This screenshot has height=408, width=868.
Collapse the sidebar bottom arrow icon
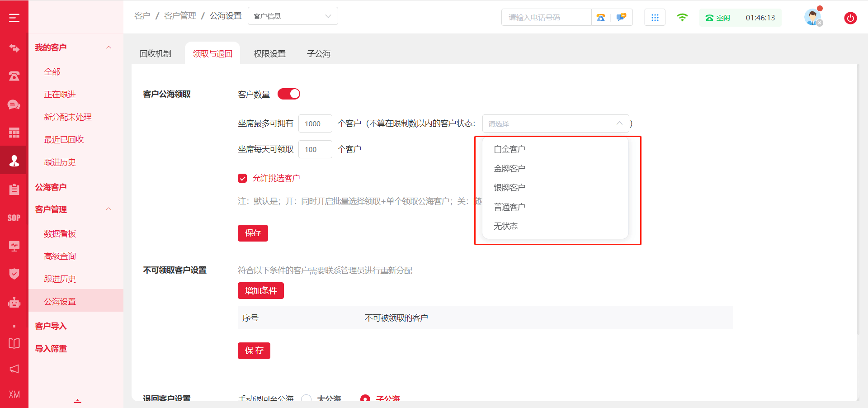(78, 401)
